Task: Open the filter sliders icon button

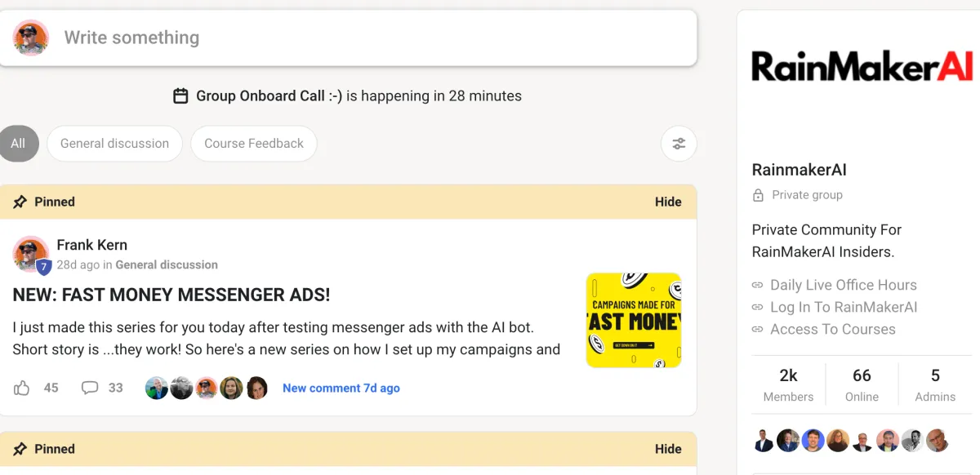Action: point(679,144)
